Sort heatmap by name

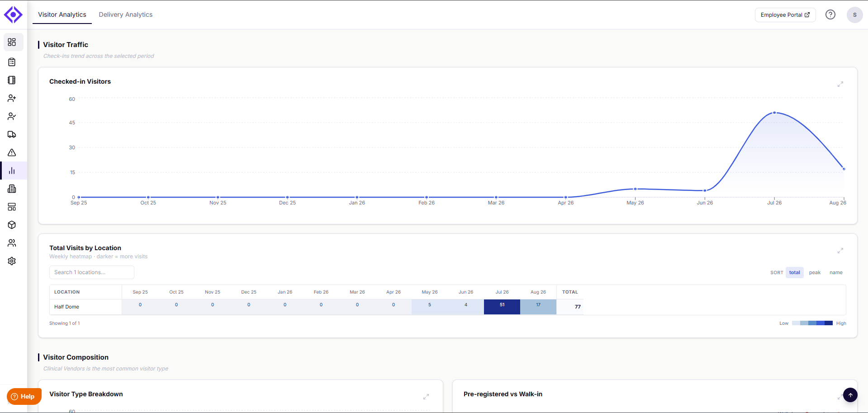(836, 272)
